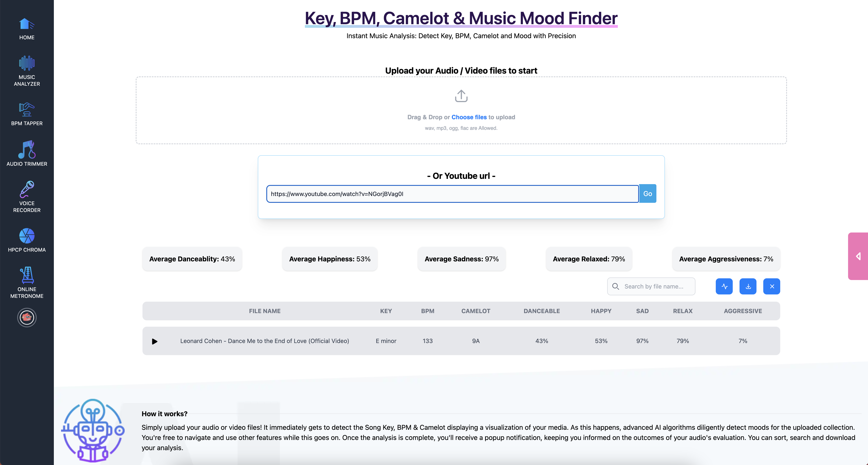The height and width of the screenshot is (465, 868).
Task: Open the Audio Trimmer tool
Action: tap(27, 153)
